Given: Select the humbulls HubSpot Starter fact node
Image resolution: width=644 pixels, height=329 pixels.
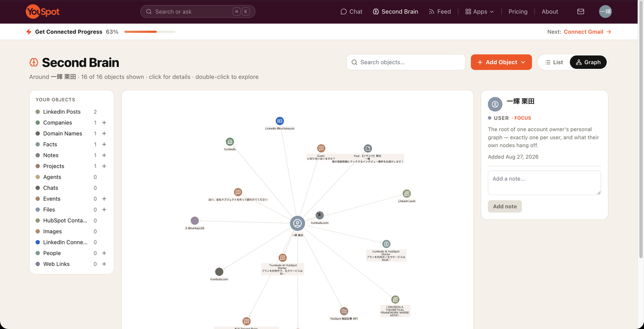Looking at the screenshot, I should (x=386, y=244).
